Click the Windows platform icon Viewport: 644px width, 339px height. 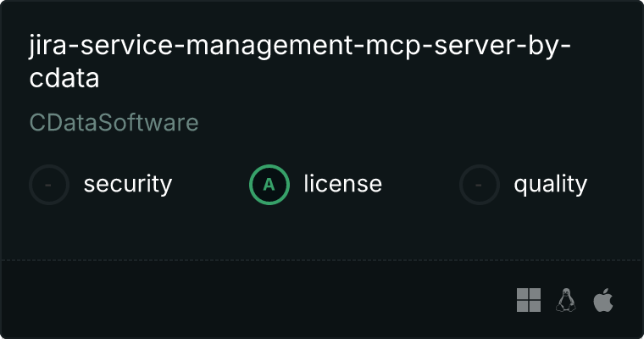tap(529, 300)
